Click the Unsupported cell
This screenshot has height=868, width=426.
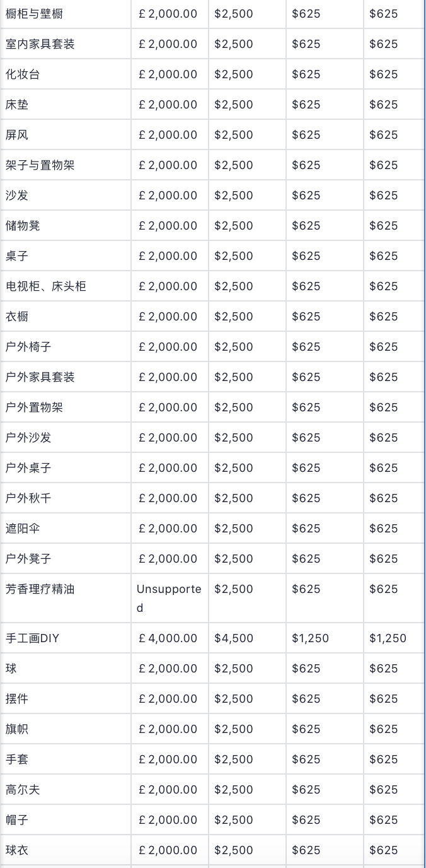(x=169, y=598)
